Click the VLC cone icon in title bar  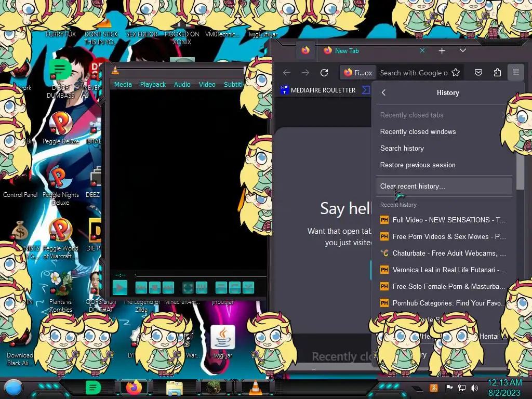115,70
